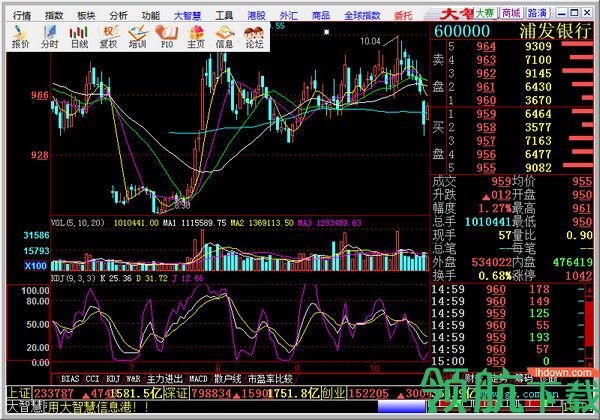Click the KDJ(9,3,3) indicator label
Screen dimensions: 600x420
[73, 278]
